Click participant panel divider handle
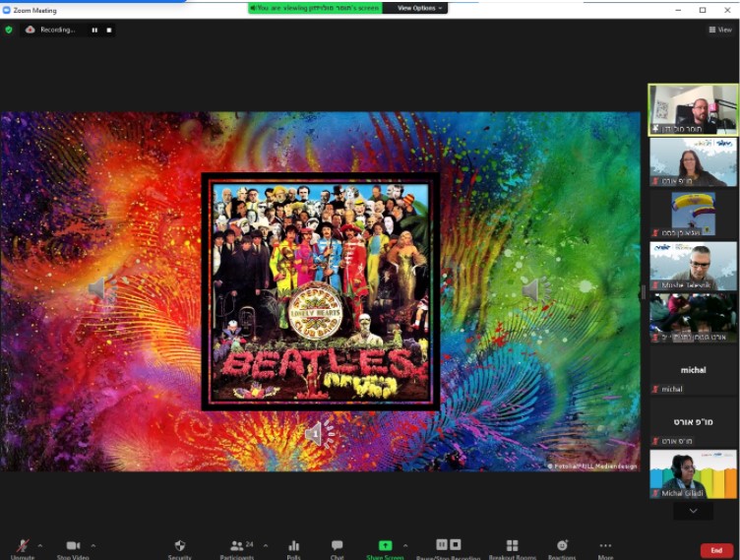The width and height of the screenshot is (740, 560). coord(644,292)
